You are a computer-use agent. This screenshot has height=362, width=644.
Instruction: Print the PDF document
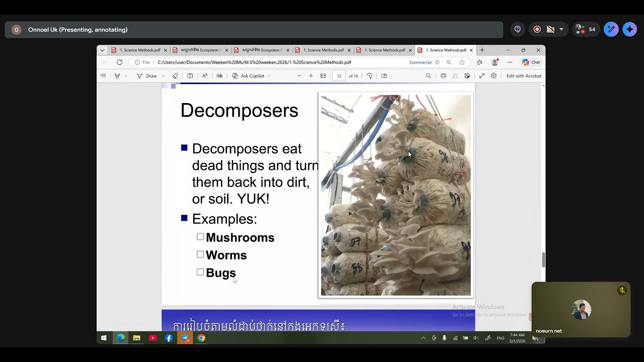pyautogui.click(x=443, y=76)
